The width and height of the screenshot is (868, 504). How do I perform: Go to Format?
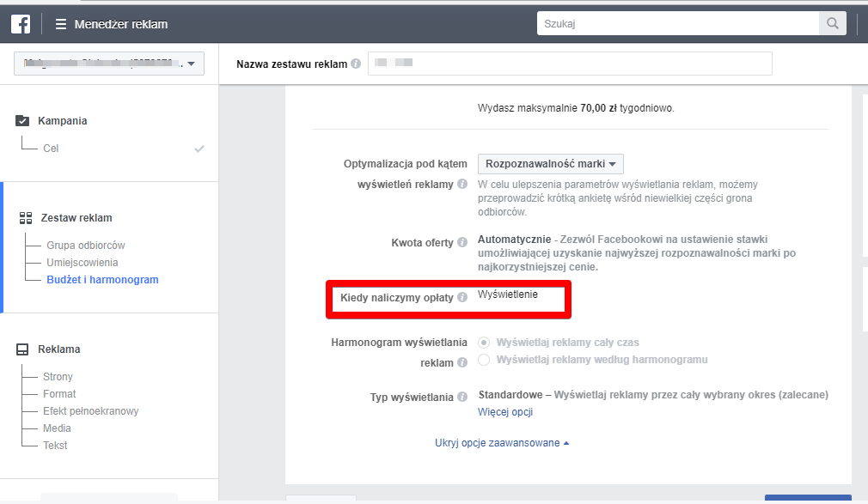coord(59,393)
